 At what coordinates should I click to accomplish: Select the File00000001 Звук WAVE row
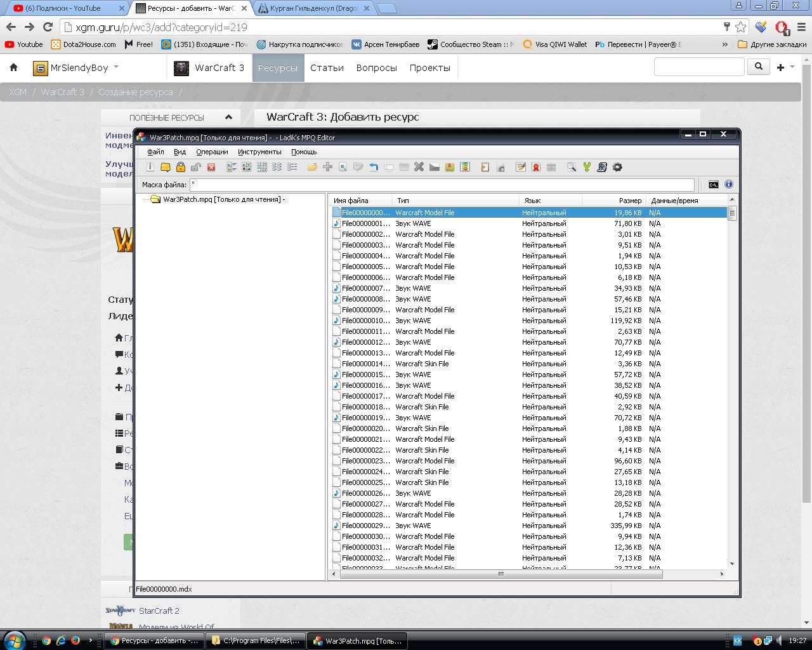tap(529, 223)
